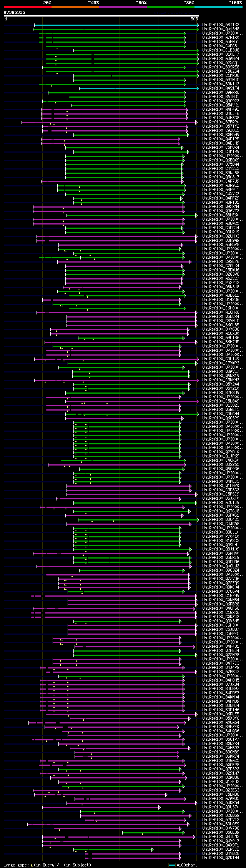Select hit label UniRef100_A5BN51

tap(221, 42)
